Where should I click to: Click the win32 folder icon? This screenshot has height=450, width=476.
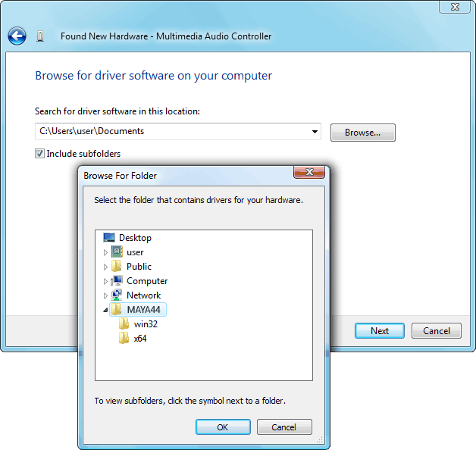tap(124, 323)
